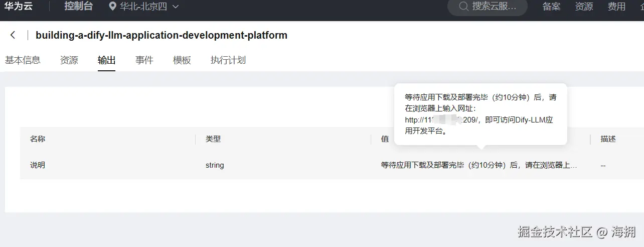Focus the 搜索云服务 search field
The image size is (644, 247).
pos(488,7)
